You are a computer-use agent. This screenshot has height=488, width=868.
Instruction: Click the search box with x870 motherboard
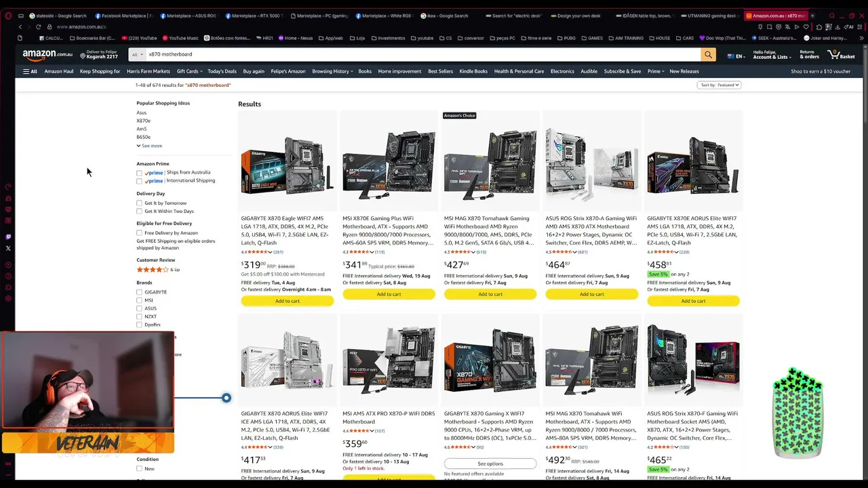tap(423, 54)
